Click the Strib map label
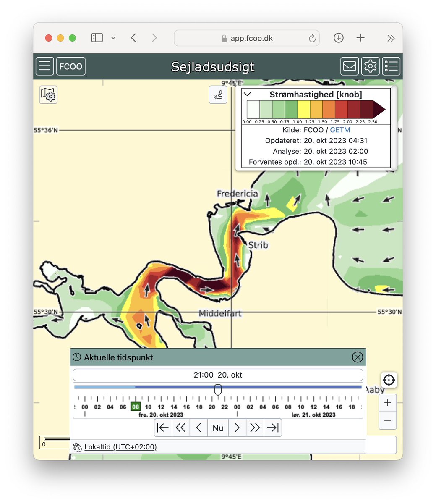Viewport: 436px width, 504px height. [258, 245]
